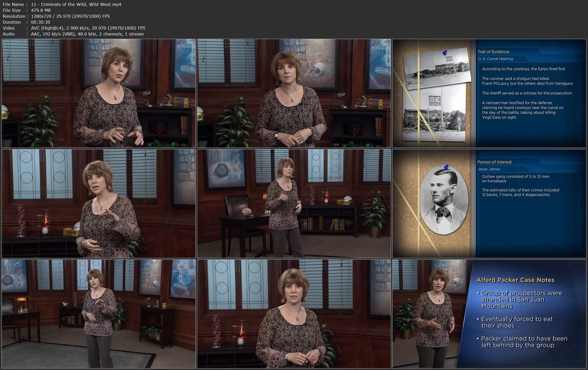Click the resolution value '1280x720 / 29.970 (29970/1000) FPS'
This screenshot has width=588, height=370.
[x=70, y=16]
